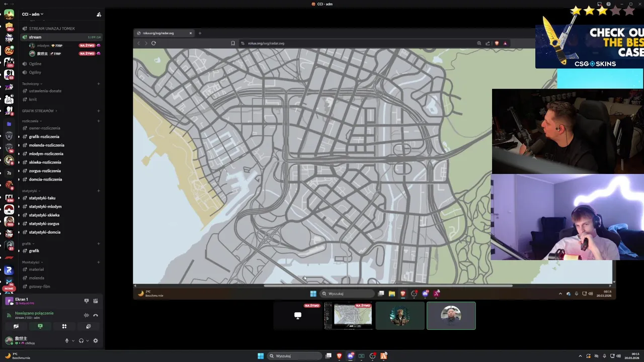Disconnect from the voice channel
Viewport: 644px width, 362px height.
pyautogui.click(x=96, y=315)
